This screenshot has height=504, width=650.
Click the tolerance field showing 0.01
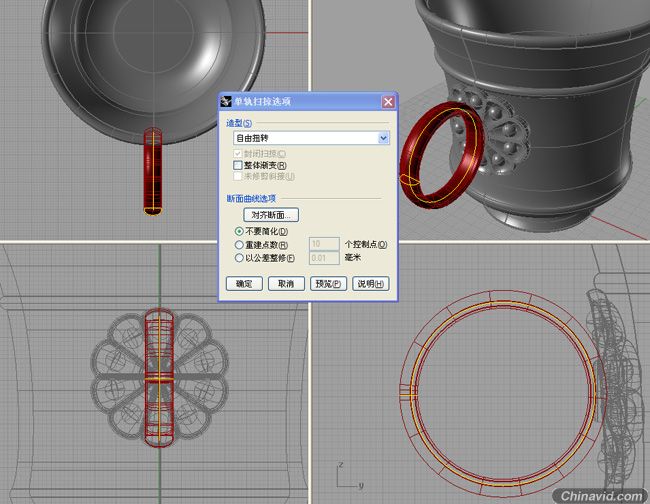tap(324, 258)
